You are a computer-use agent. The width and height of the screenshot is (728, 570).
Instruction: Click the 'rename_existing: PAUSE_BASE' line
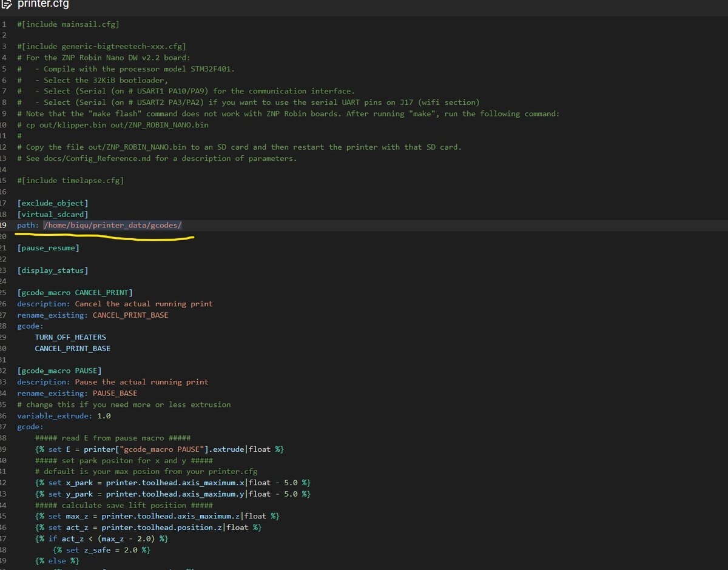tap(77, 393)
